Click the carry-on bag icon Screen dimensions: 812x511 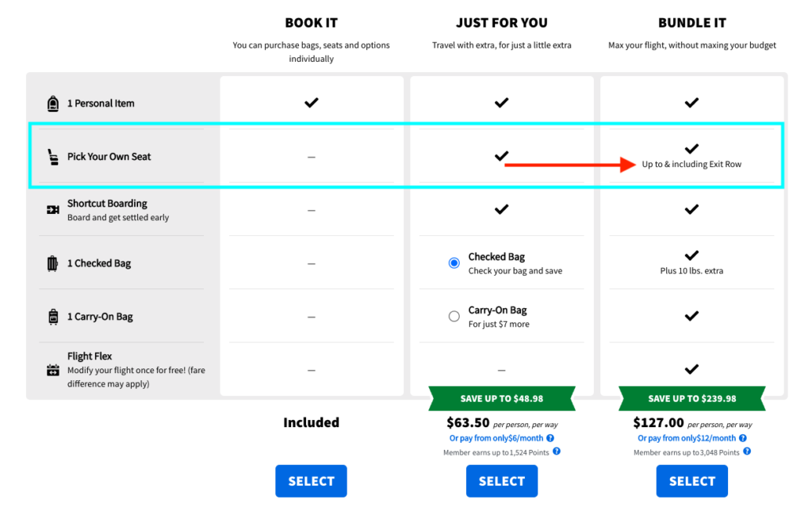[x=53, y=317]
